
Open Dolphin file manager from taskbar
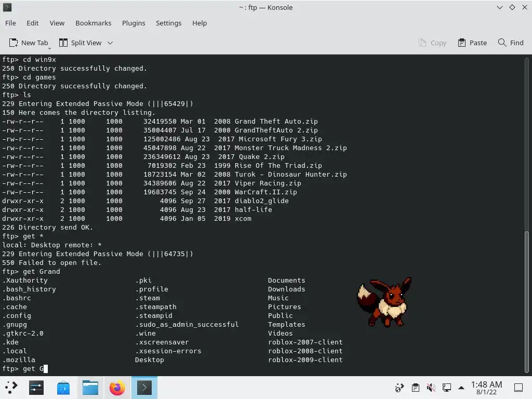tap(90, 388)
